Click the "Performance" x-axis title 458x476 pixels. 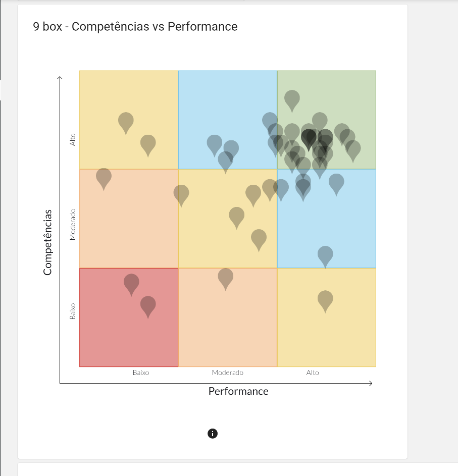point(238,391)
